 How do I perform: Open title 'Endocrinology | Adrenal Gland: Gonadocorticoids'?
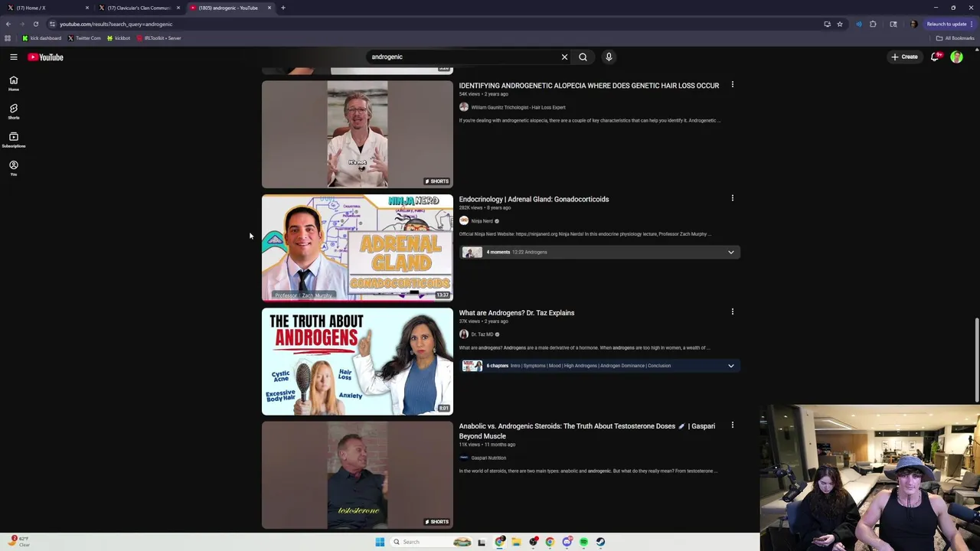pos(534,199)
